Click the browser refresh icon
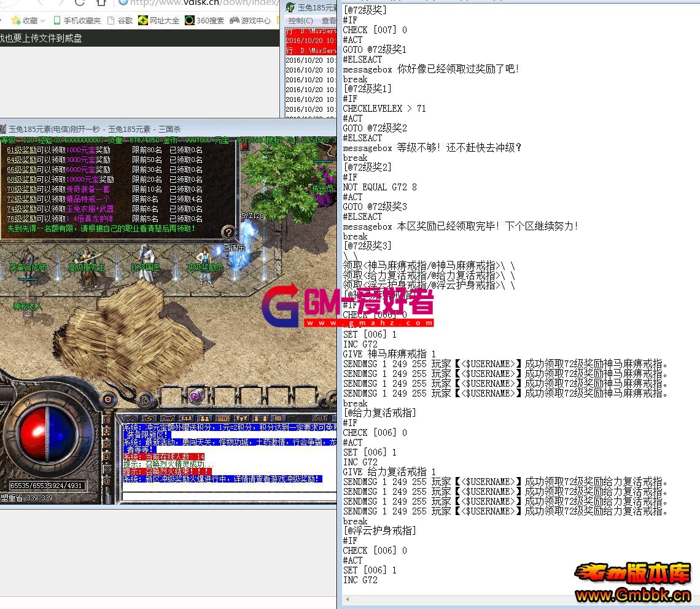The height and width of the screenshot is (609, 700). point(80,2)
